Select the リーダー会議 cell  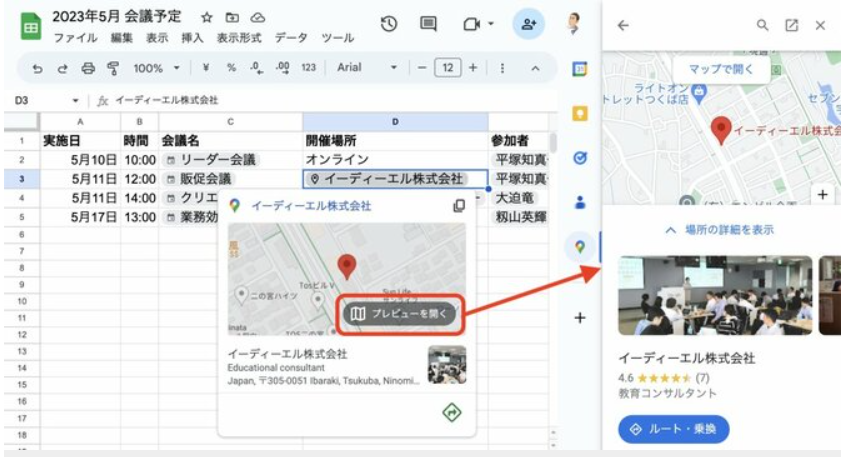230,160
